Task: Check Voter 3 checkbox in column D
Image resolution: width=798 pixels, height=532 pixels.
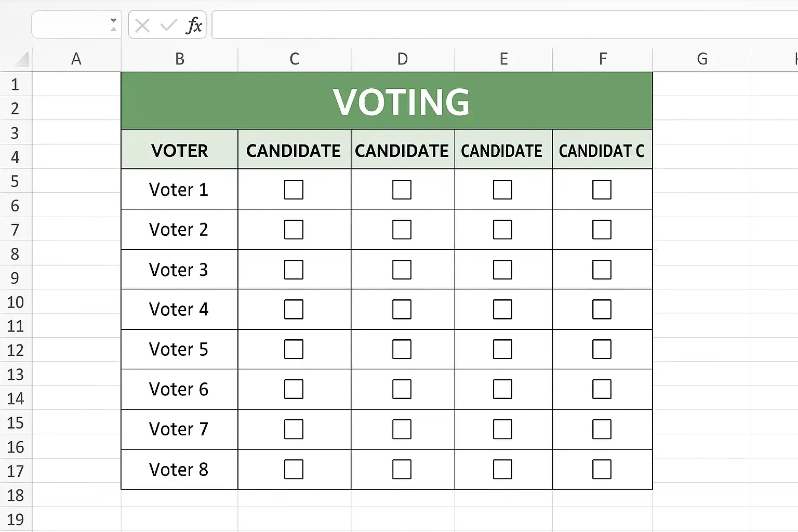Action: click(402, 270)
